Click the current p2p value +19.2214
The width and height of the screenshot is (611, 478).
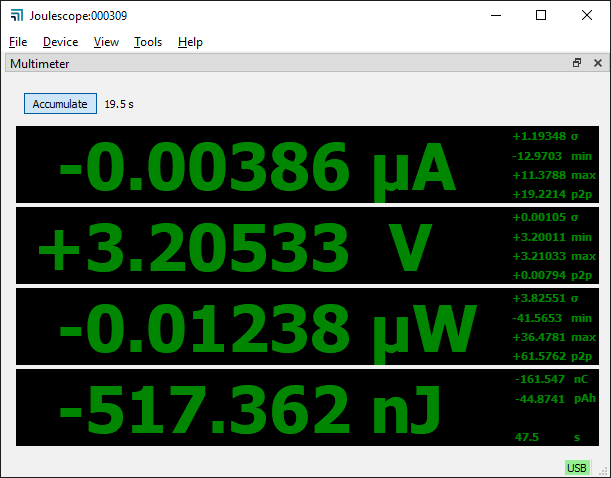[x=539, y=194]
